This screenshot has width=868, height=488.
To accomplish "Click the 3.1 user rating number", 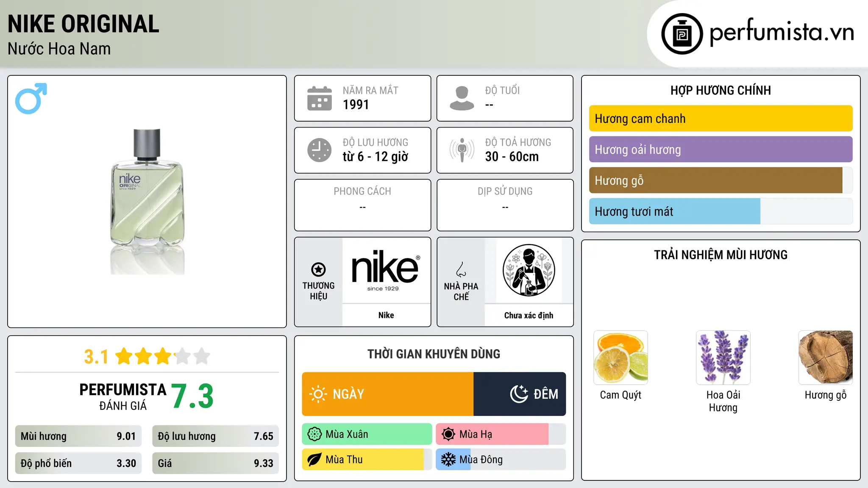I will [96, 357].
